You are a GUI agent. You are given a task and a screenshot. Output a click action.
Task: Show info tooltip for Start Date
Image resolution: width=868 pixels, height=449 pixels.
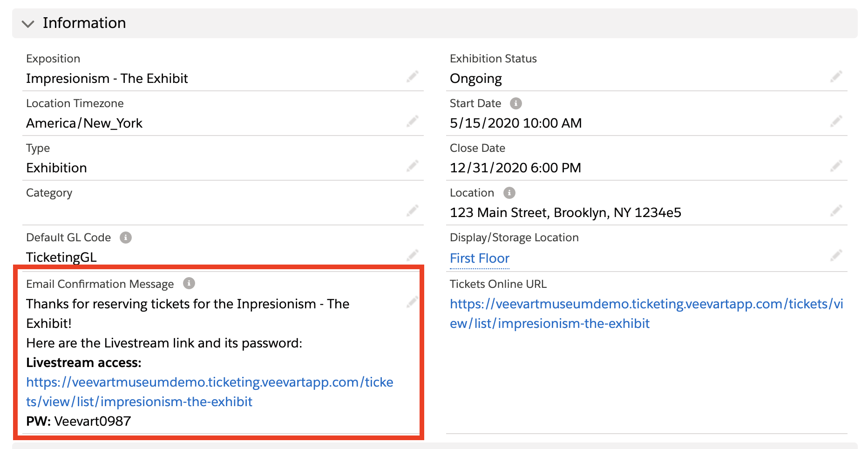[515, 103]
